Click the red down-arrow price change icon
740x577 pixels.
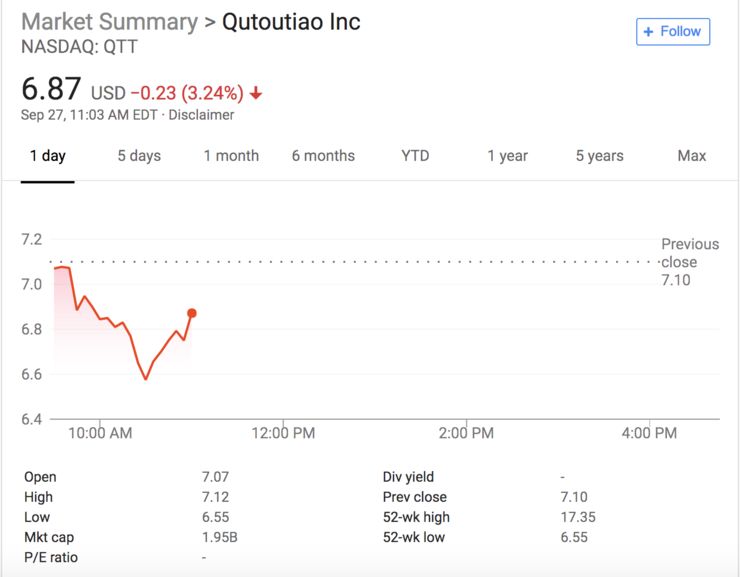pyautogui.click(x=256, y=93)
